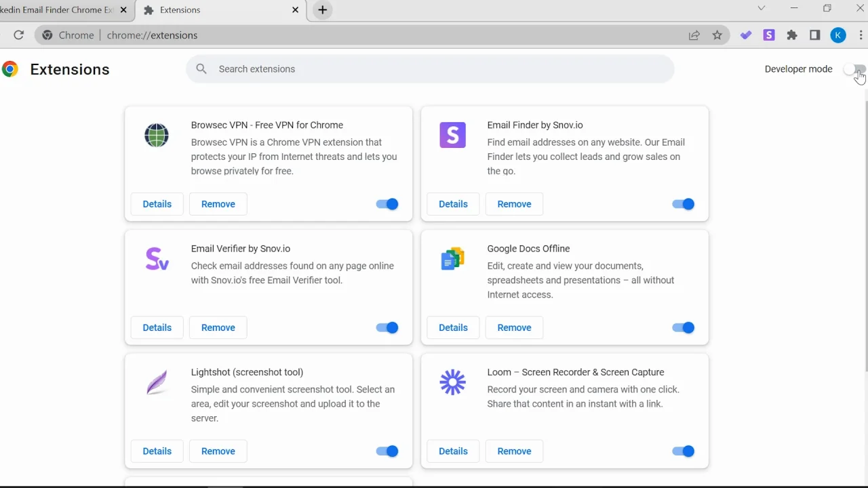
Task: Open the K profile avatar
Action: click(x=838, y=35)
